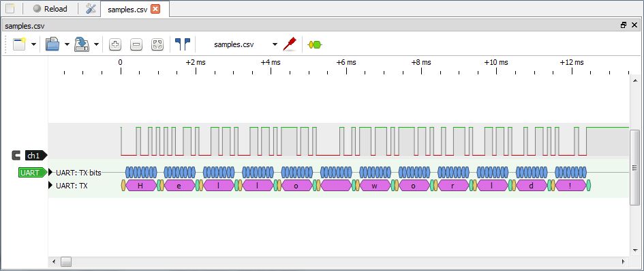
Task: Click the vertical scrollbar down arrow
Action: pyautogui.click(x=634, y=251)
